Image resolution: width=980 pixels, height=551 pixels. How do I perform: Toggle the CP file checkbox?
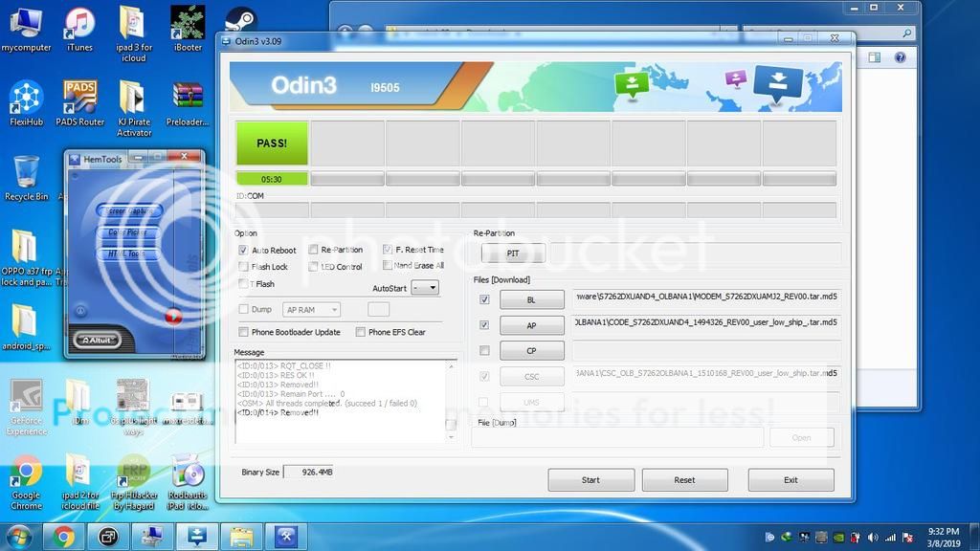[484, 351]
